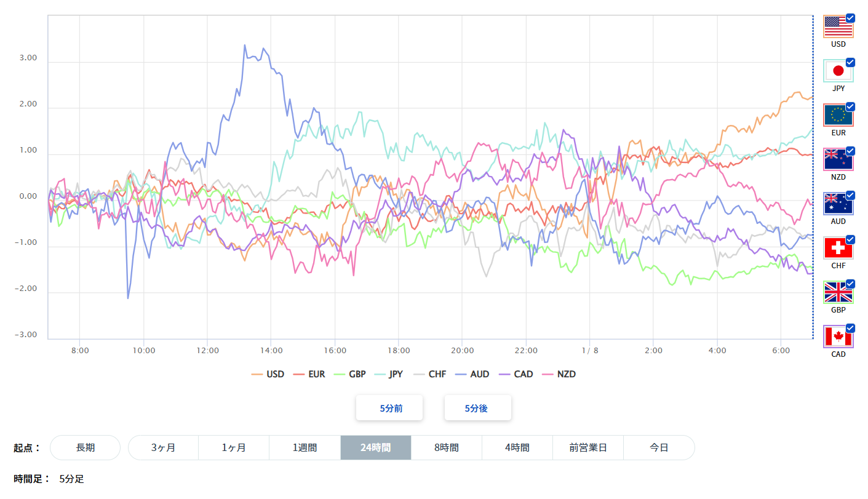Click the 起点 label text
The image size is (868, 499).
coord(26,448)
